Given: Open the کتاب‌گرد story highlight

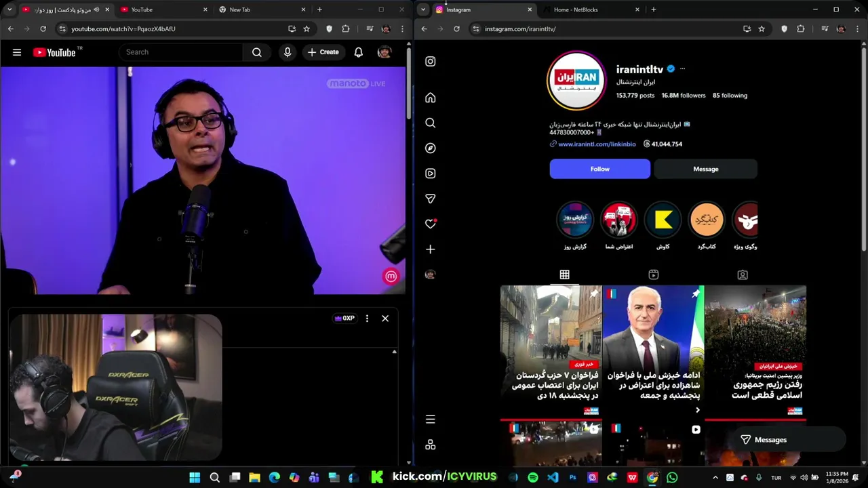Looking at the screenshot, I should tap(707, 220).
